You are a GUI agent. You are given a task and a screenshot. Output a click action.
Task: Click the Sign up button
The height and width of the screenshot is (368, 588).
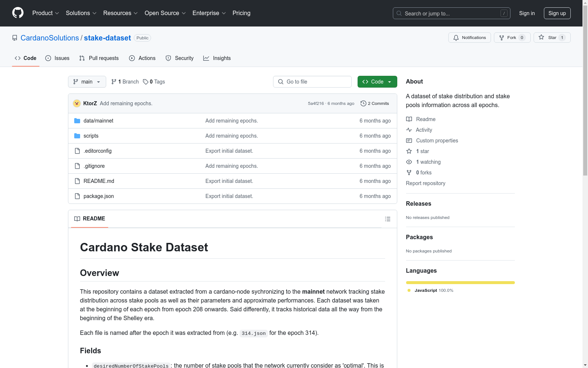(x=557, y=13)
